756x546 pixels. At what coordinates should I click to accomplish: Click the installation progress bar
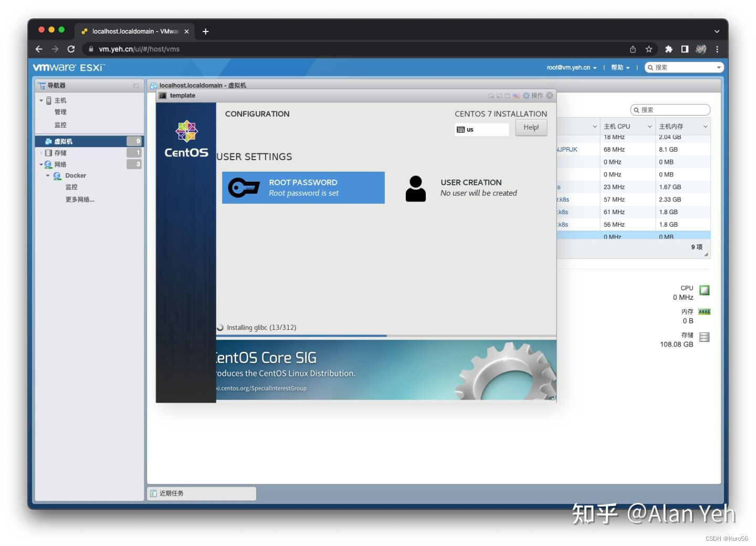pos(386,335)
